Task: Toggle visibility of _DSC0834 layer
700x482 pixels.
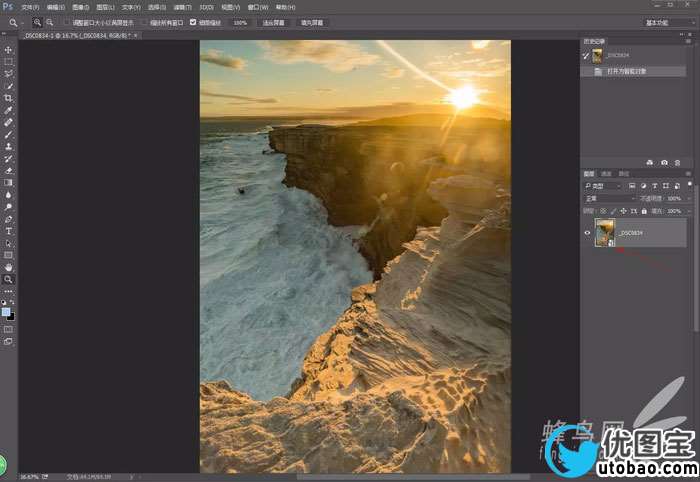Action: point(587,233)
